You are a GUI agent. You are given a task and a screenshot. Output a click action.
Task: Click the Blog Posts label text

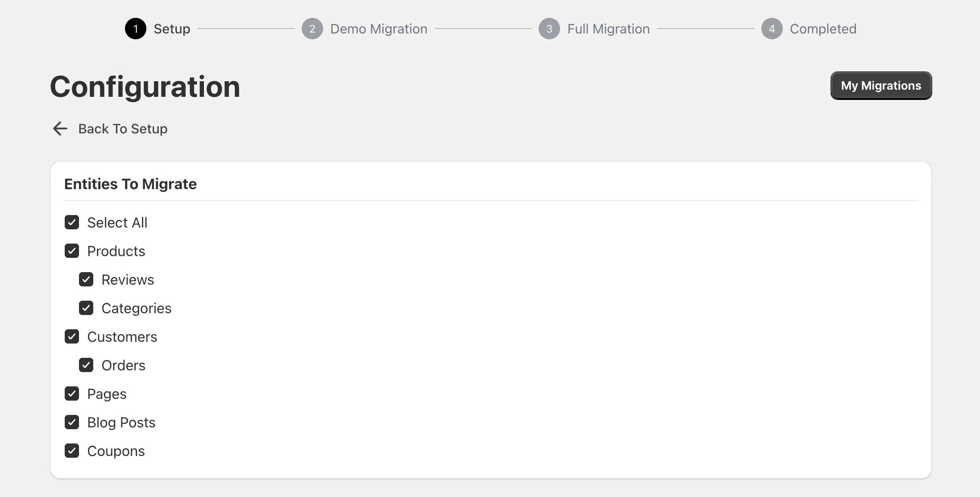click(121, 422)
